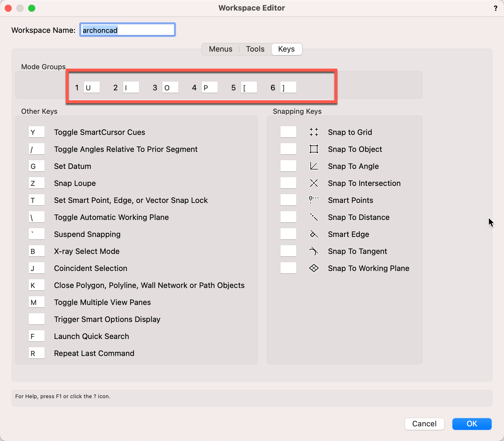This screenshot has width=504, height=441.
Task: Click the Snap To Working Plane icon
Action: (x=314, y=268)
